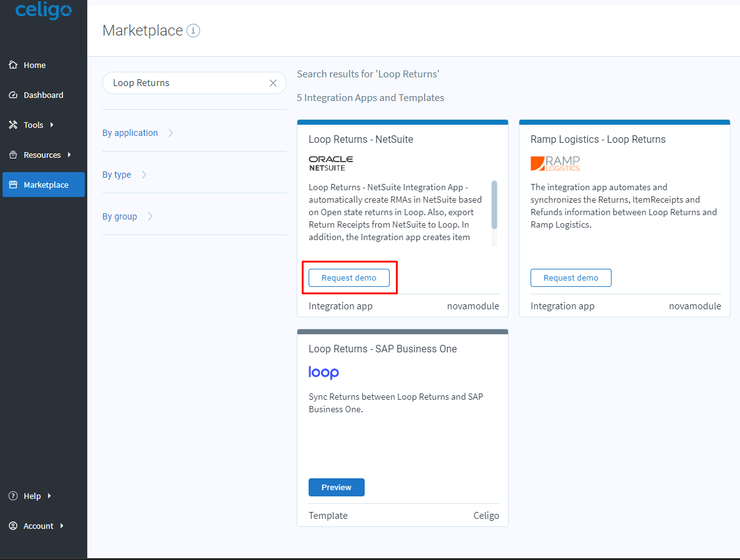Click the Resources stack icon
This screenshot has height=560, width=740.
[13, 155]
